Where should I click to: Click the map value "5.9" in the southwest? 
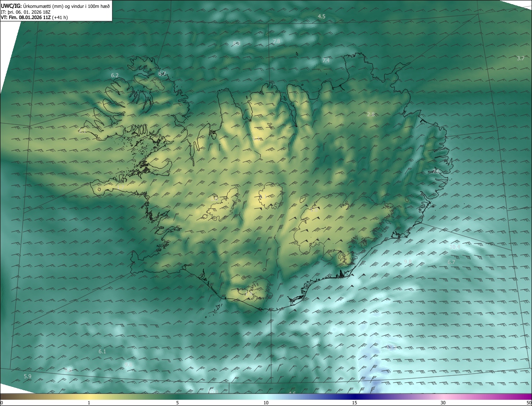pos(27,377)
